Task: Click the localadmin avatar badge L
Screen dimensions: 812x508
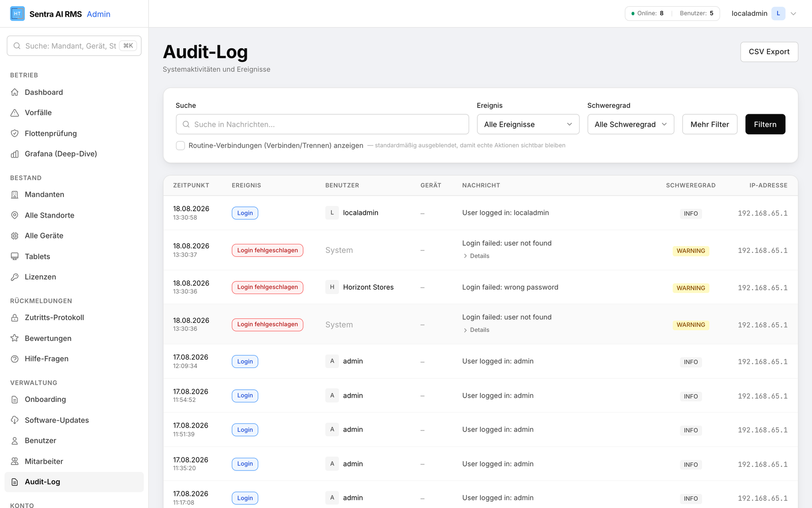Action: point(778,14)
